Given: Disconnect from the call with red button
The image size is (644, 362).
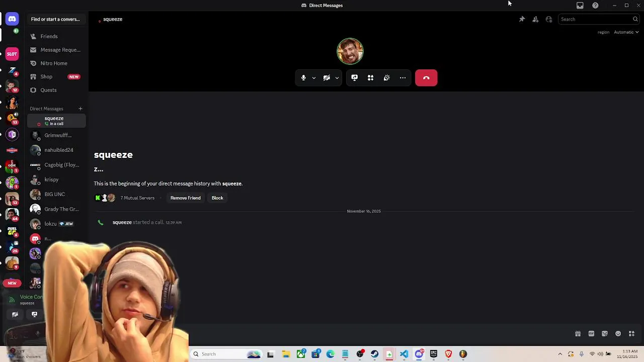Looking at the screenshot, I should click(x=426, y=78).
